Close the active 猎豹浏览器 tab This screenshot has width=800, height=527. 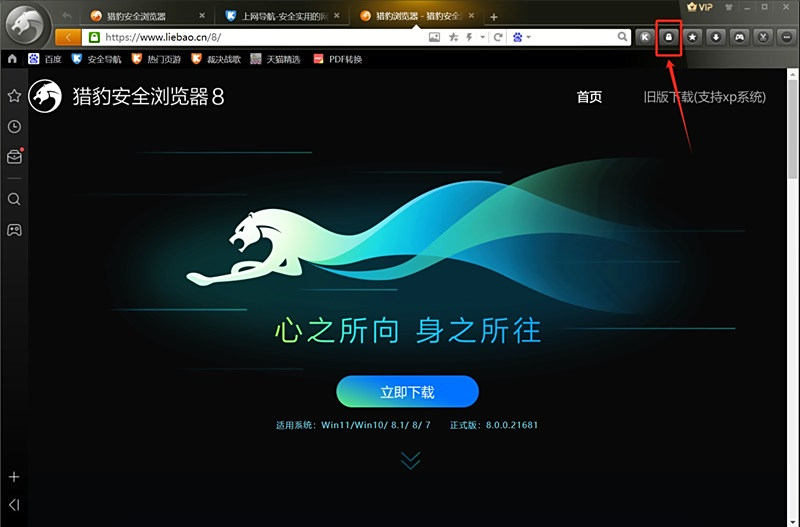coord(471,16)
